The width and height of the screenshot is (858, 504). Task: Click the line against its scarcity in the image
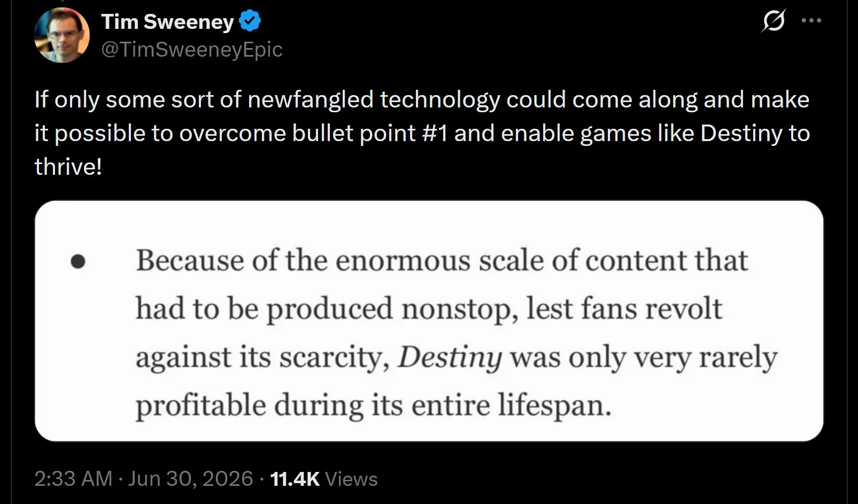[x=456, y=358]
